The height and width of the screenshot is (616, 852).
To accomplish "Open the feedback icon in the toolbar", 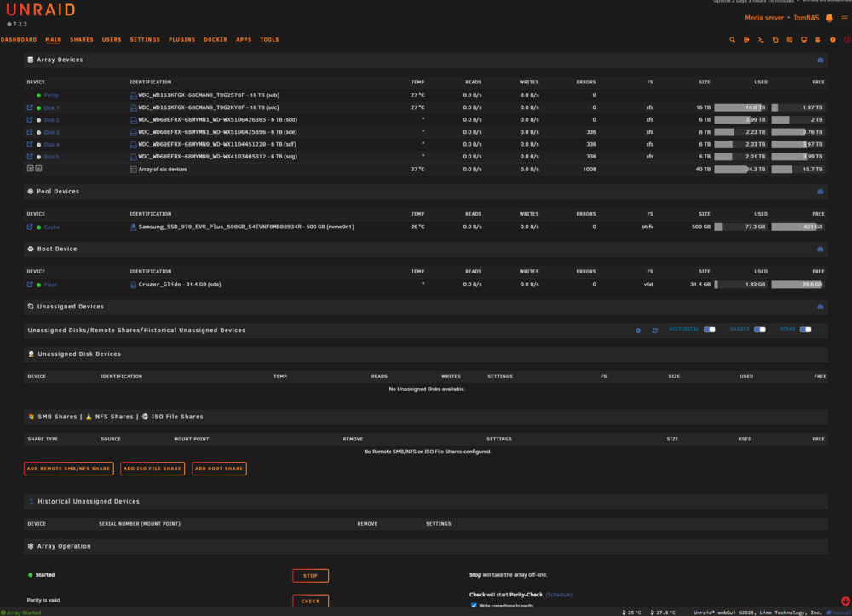I will pyautogui.click(x=790, y=40).
